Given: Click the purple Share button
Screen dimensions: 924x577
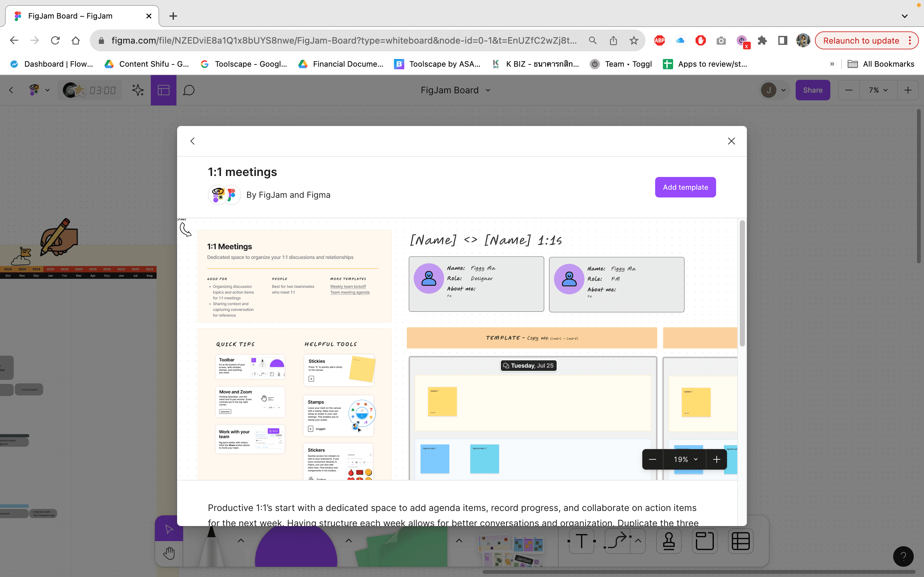Looking at the screenshot, I should (x=812, y=90).
